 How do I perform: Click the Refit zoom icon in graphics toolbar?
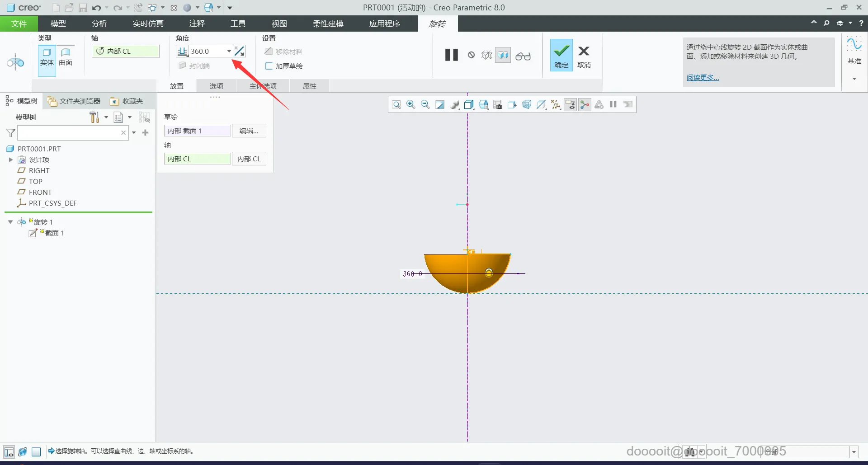[396, 105]
